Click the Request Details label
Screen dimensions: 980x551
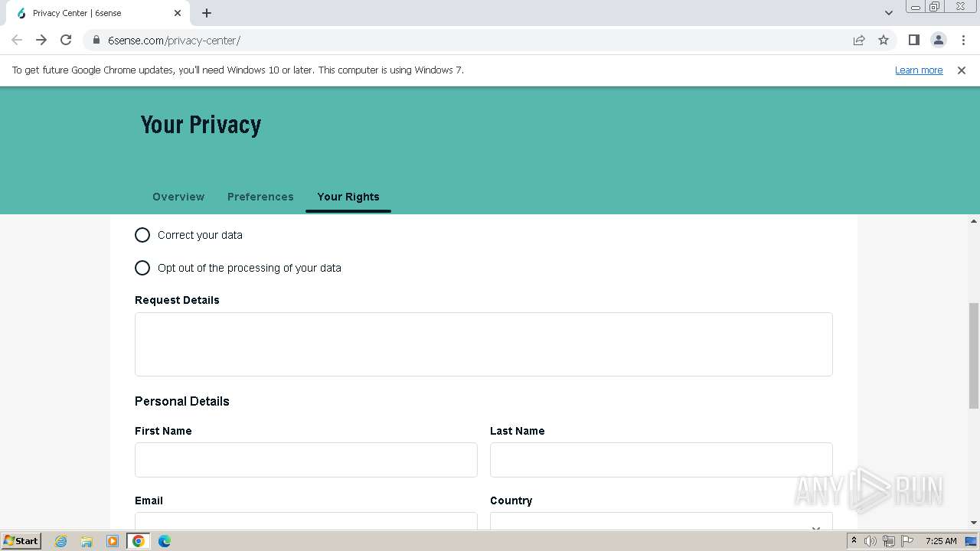[x=177, y=300]
